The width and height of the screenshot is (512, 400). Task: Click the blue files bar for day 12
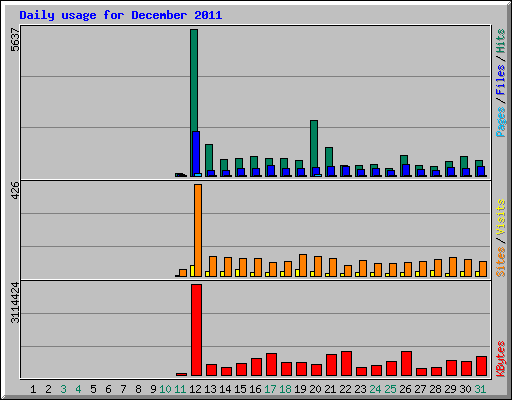196,153
